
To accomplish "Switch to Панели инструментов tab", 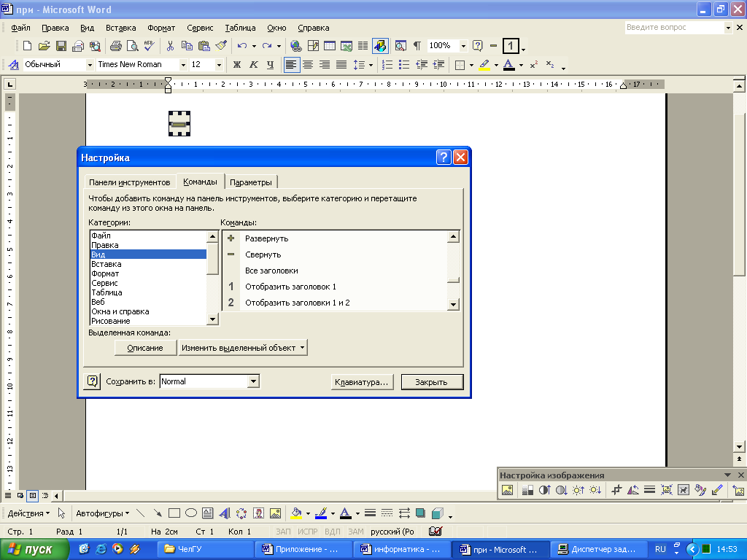I will (x=129, y=182).
